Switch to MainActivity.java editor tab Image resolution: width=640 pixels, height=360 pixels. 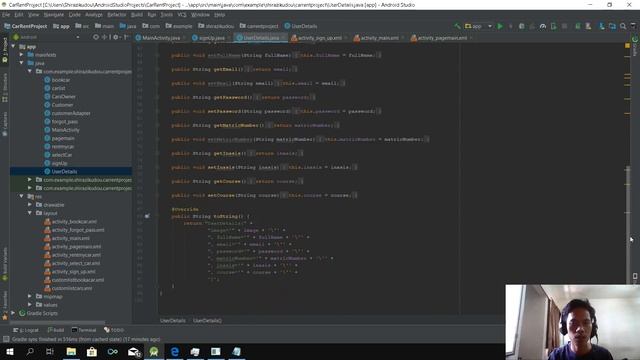(160, 38)
